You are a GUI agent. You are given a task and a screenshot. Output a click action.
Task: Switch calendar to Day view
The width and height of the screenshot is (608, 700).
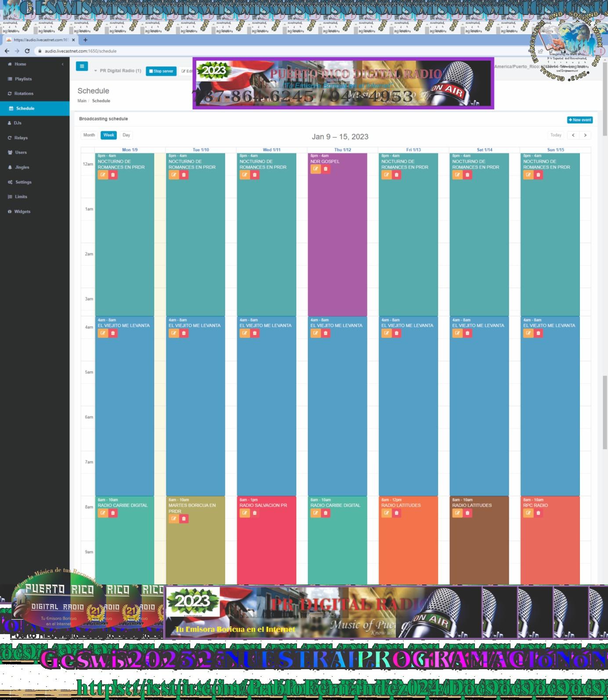point(126,135)
